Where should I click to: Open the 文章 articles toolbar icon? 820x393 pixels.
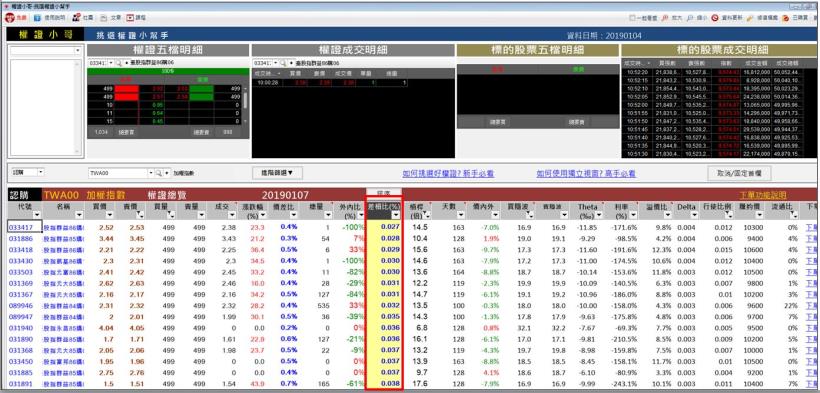click(104, 17)
